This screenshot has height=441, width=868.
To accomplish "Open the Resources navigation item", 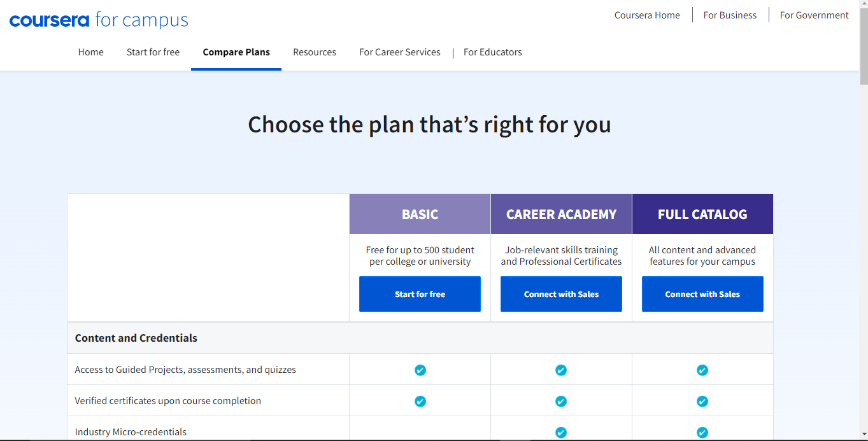I will coord(315,52).
